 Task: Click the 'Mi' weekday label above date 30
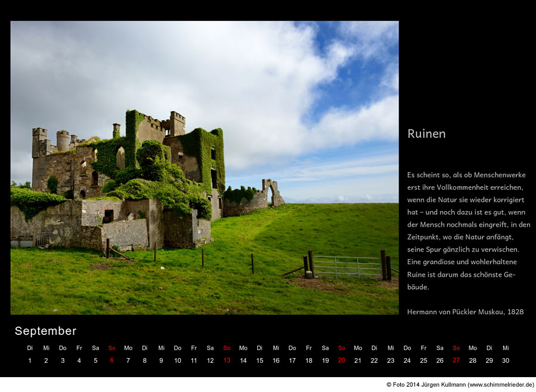506,348
